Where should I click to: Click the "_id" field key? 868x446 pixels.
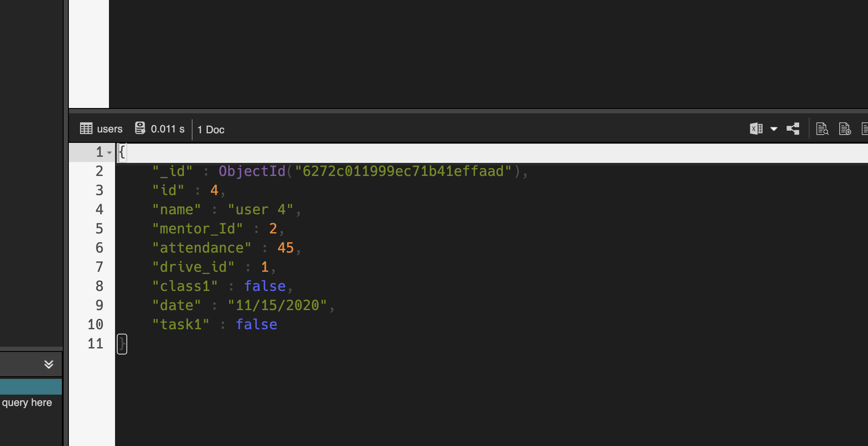(173, 171)
